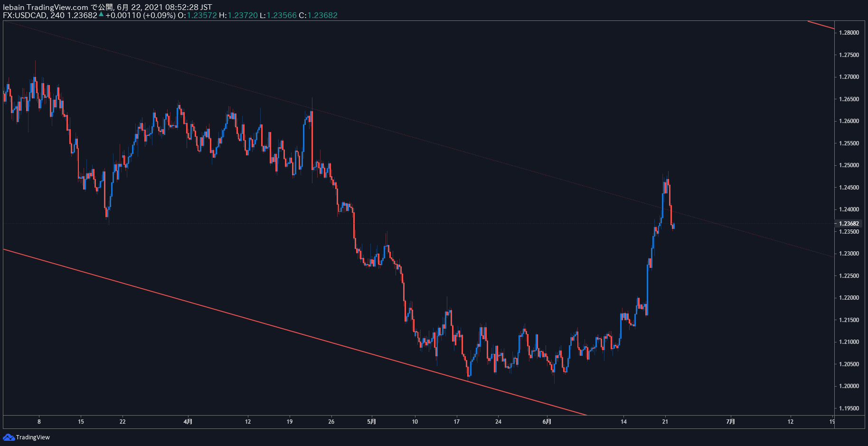Screen dimensions: 868x446
Task: Click the 7月 label on the time axis
Action: point(731,422)
